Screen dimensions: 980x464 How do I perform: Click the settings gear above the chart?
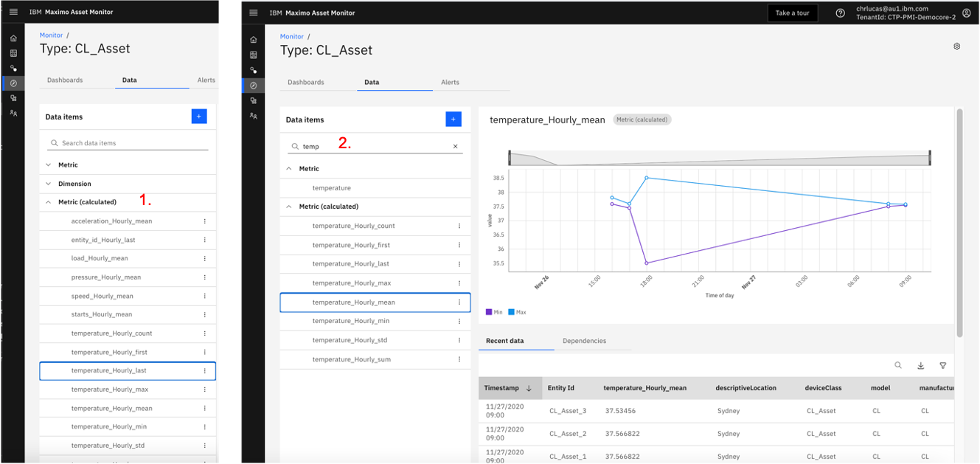pos(957,46)
